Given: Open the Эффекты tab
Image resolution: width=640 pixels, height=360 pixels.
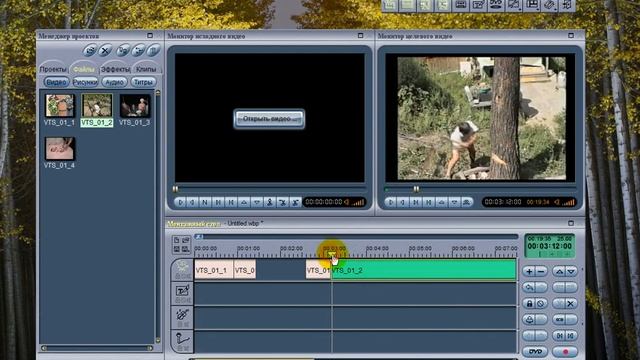Looking at the screenshot, I should (x=115, y=69).
